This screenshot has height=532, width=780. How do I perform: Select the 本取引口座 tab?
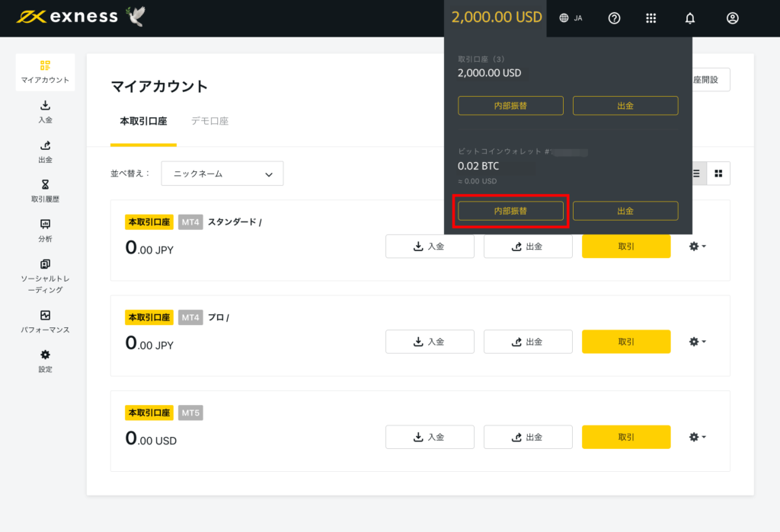tap(143, 121)
